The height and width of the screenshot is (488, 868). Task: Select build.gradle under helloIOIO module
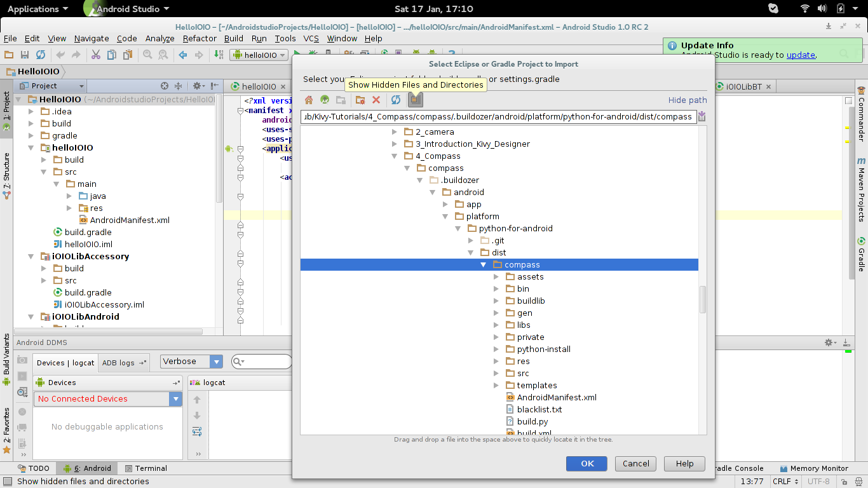pos(88,233)
